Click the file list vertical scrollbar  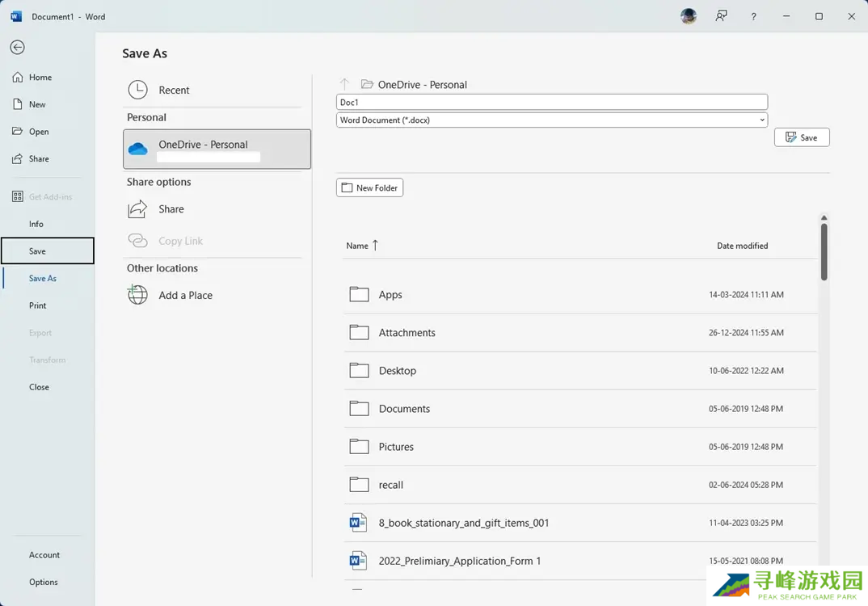pos(824,252)
